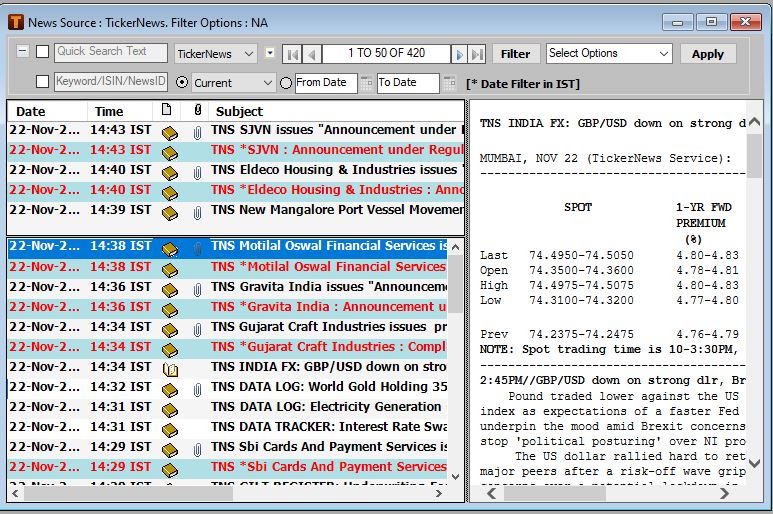The height and width of the screenshot is (514, 773).
Task: Click opened-book icon for INDIA FX row
Action: 170,369
